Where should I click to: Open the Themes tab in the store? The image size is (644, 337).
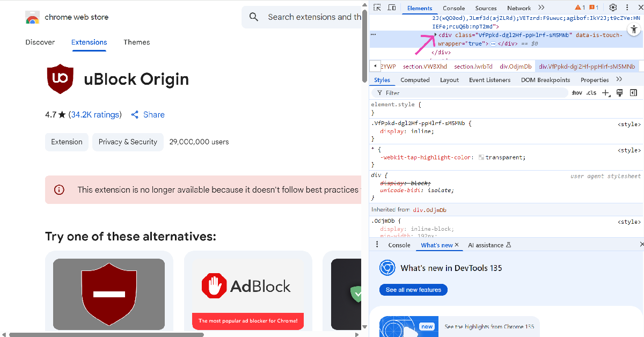pyautogui.click(x=137, y=42)
